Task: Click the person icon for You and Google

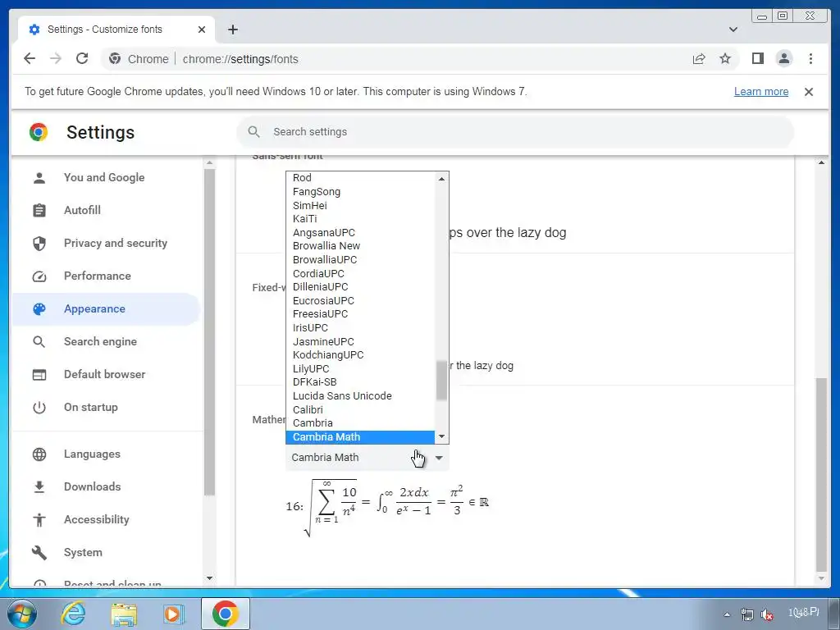Action: point(39,178)
